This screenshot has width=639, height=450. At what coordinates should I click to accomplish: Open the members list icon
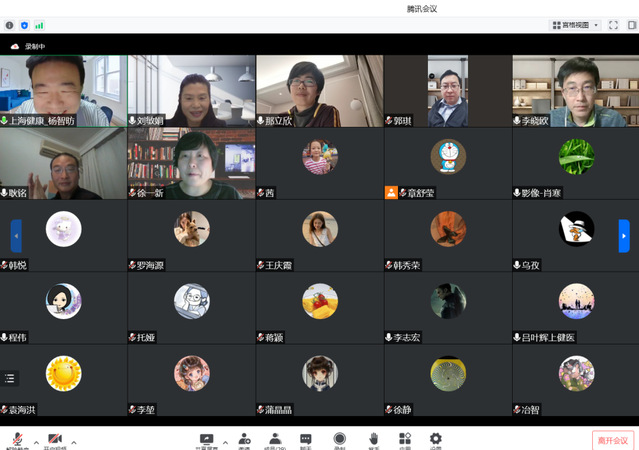tap(274, 439)
